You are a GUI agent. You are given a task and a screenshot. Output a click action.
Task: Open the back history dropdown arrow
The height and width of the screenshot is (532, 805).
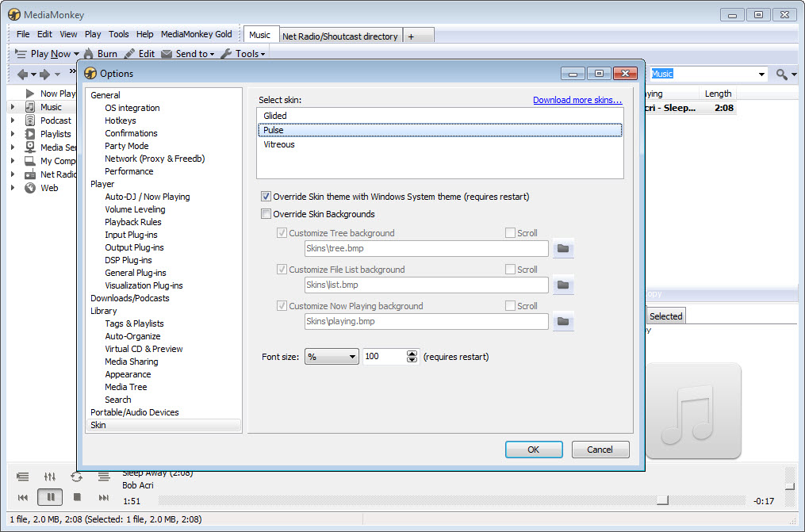34,75
